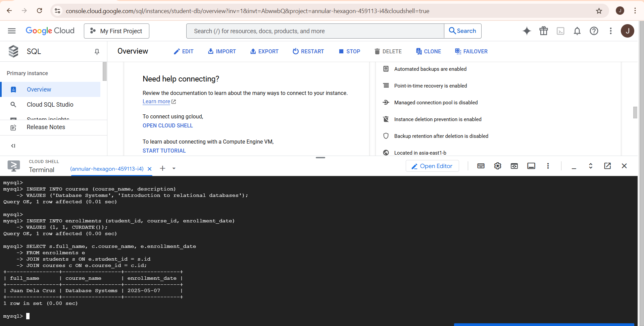Grab the Cloud Shell panel divider handle

click(320, 158)
